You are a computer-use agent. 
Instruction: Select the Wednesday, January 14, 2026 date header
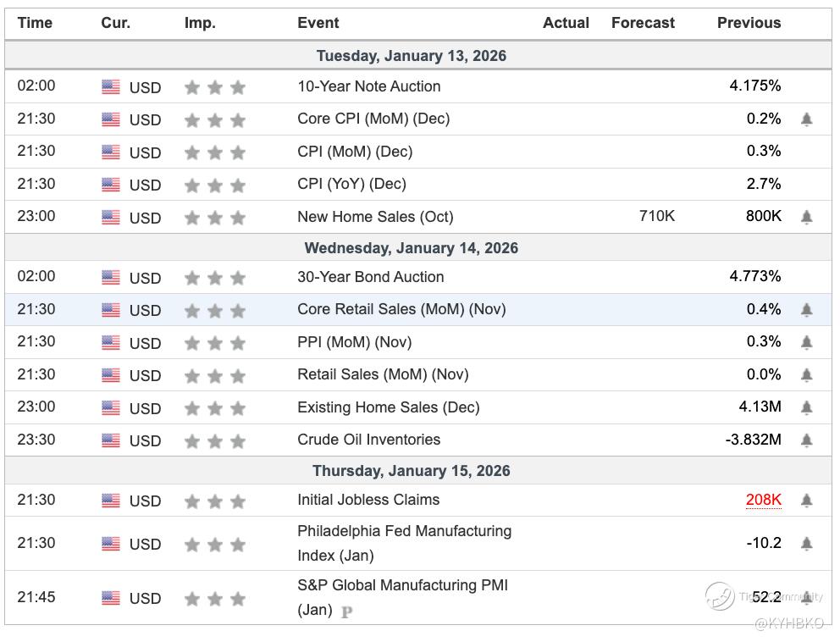pyautogui.click(x=411, y=248)
